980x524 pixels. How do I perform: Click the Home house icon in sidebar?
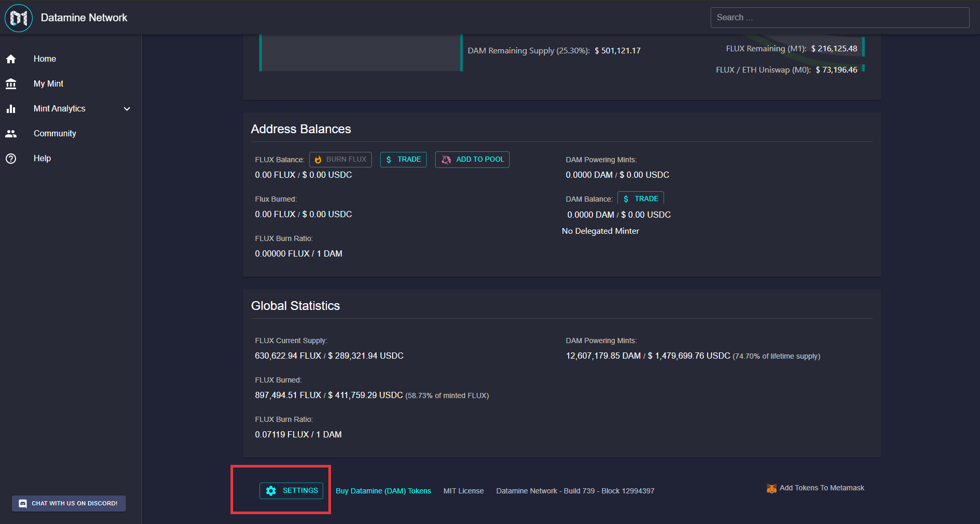pyautogui.click(x=11, y=59)
